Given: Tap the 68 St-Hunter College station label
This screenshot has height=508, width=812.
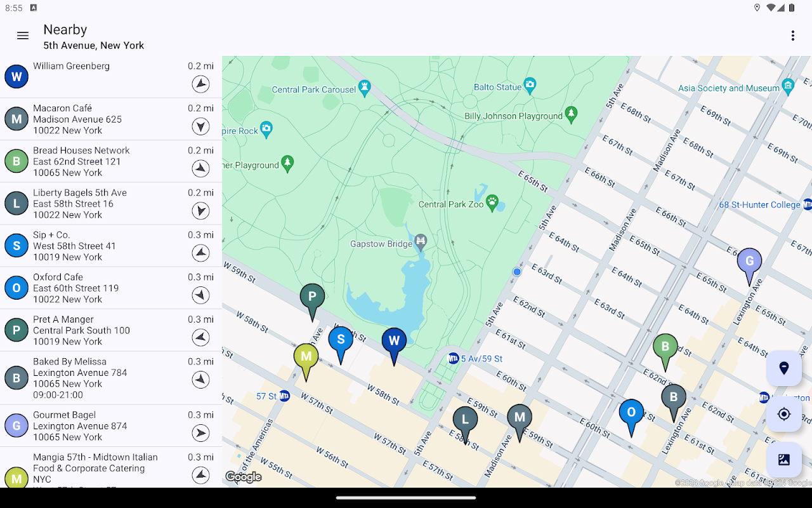Looking at the screenshot, I should 759,204.
